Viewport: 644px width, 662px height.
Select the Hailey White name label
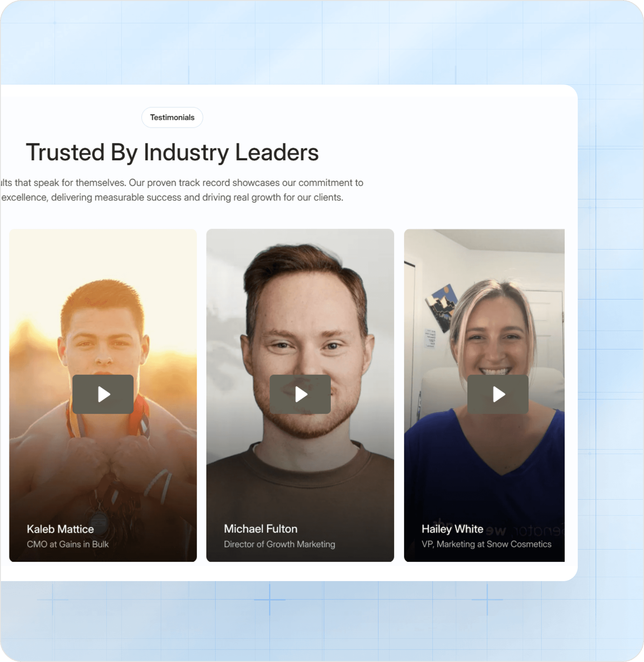click(x=452, y=529)
